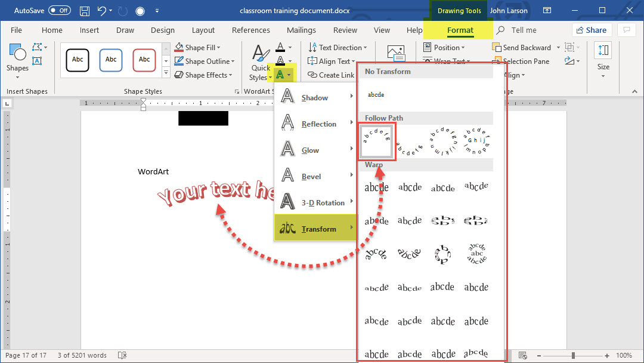Undo the last action
Viewport: 644px width, 363px height.
(102, 11)
